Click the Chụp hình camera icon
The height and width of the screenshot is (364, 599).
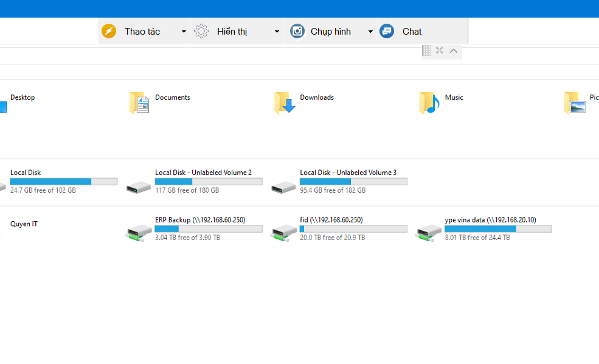pos(297,31)
